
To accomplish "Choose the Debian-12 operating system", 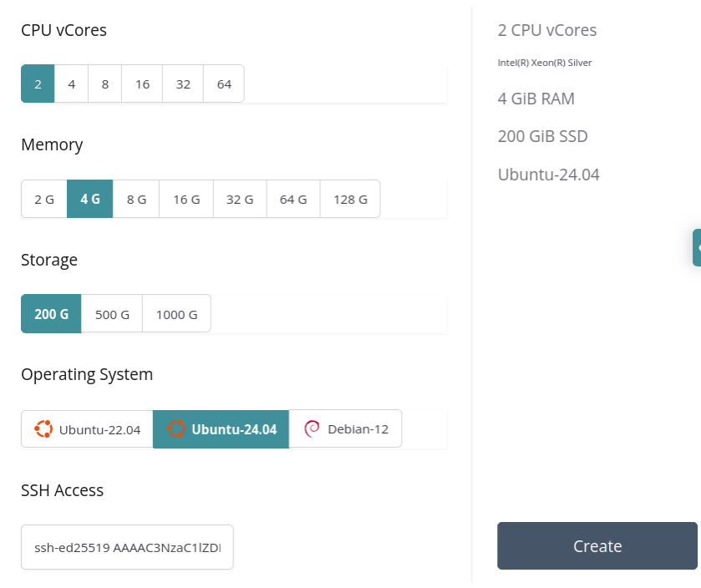I will coord(345,429).
